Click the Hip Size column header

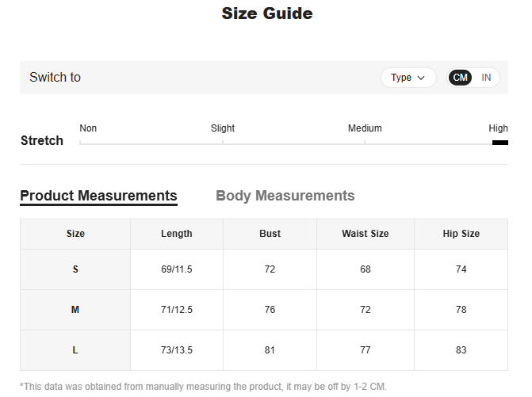click(461, 234)
